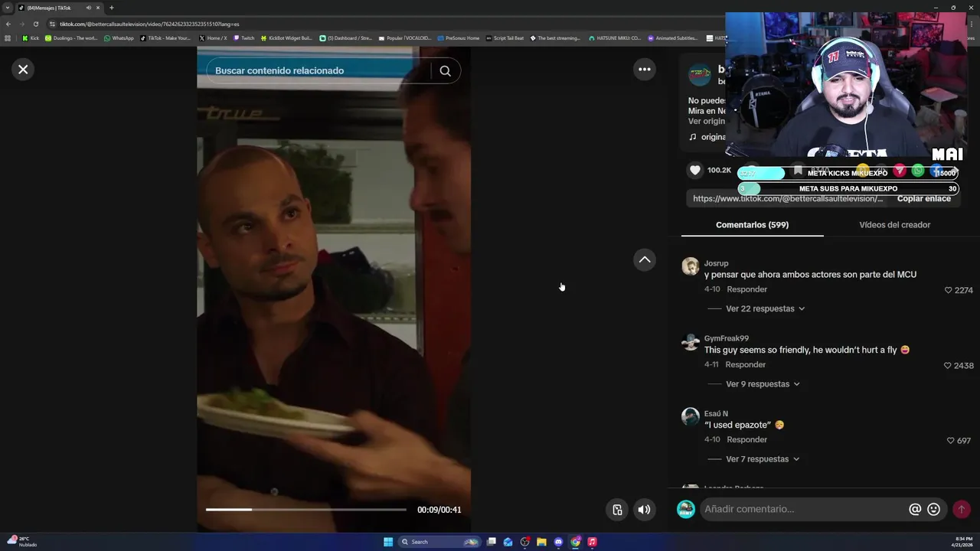
Task: Expand 'Ver 9 respuestas' thread
Action: click(x=763, y=384)
